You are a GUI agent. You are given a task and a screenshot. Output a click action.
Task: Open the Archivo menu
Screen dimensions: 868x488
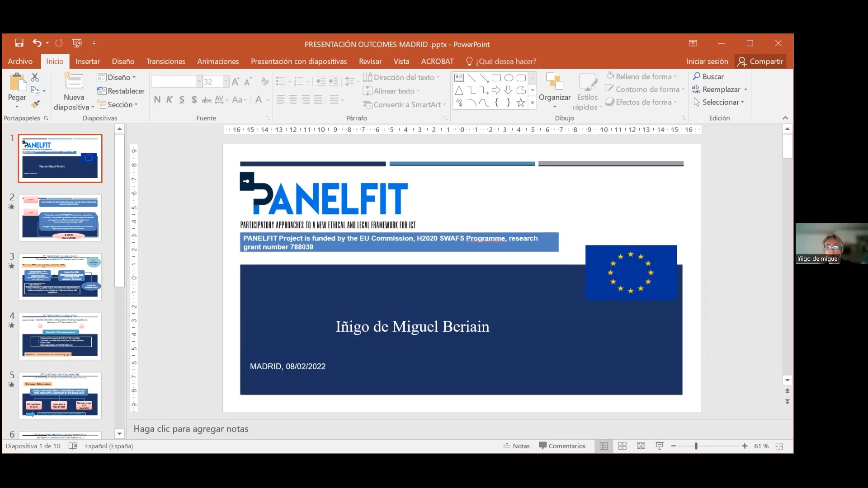coord(20,61)
